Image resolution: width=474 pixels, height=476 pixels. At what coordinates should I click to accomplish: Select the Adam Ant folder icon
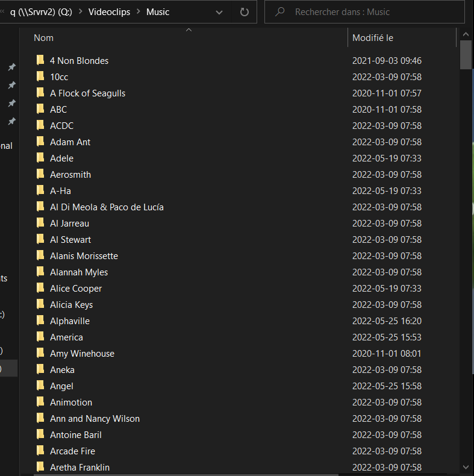click(x=40, y=142)
